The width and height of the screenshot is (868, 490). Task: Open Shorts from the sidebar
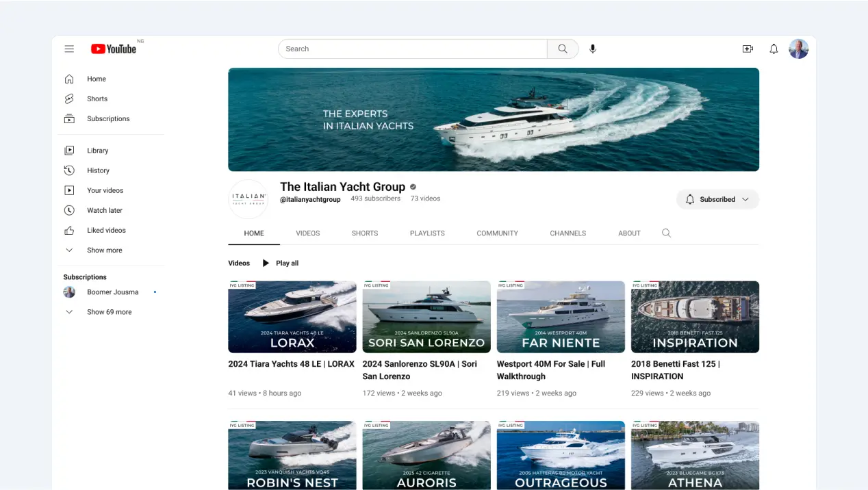pos(97,99)
